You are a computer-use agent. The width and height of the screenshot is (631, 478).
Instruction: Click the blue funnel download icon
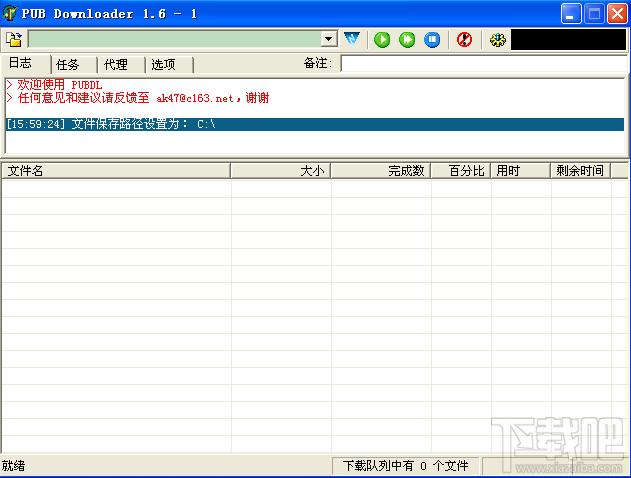(x=352, y=39)
